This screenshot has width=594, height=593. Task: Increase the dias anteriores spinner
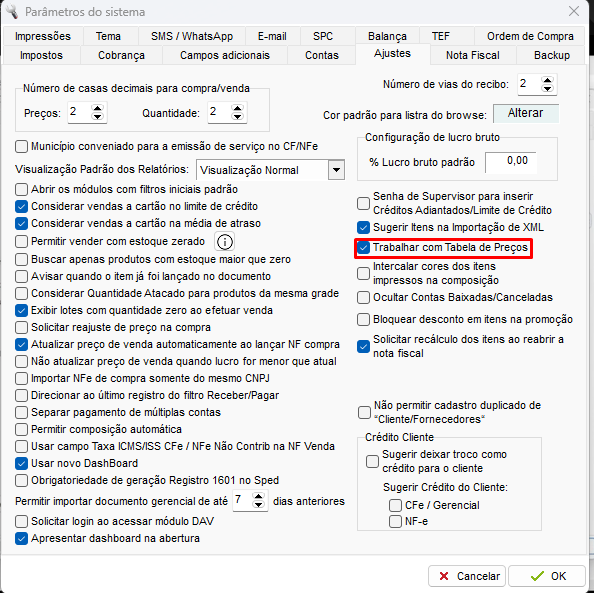click(258, 496)
